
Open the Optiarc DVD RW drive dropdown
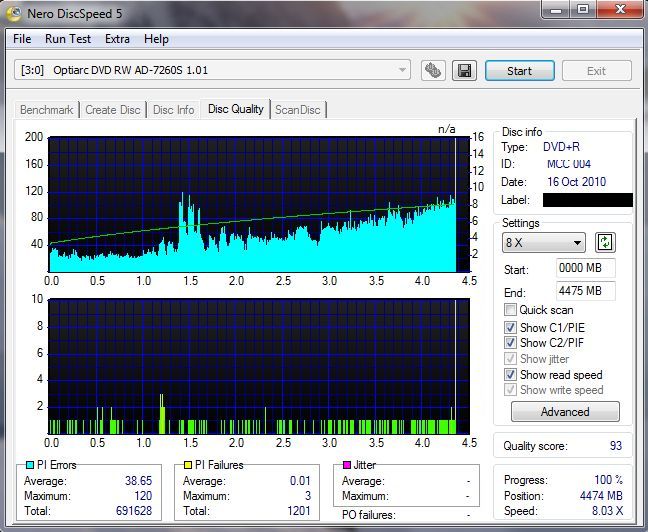(212, 70)
